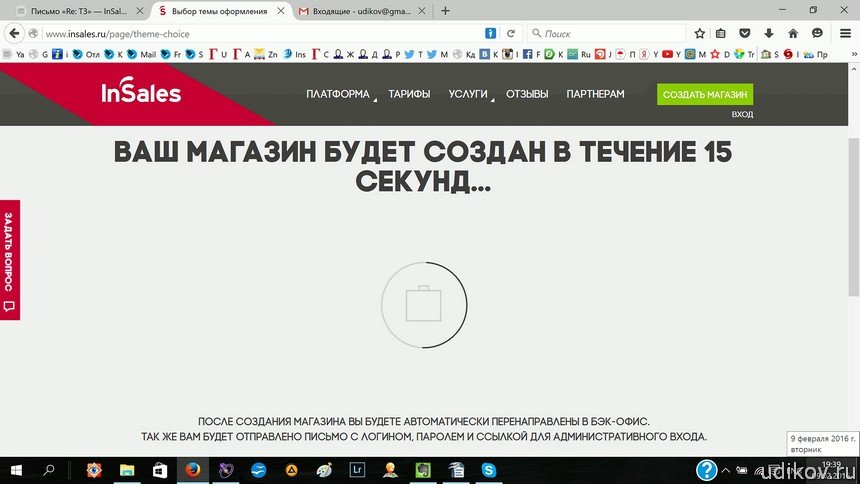Focus the Поиск search field
860x484 pixels.
[x=605, y=33]
